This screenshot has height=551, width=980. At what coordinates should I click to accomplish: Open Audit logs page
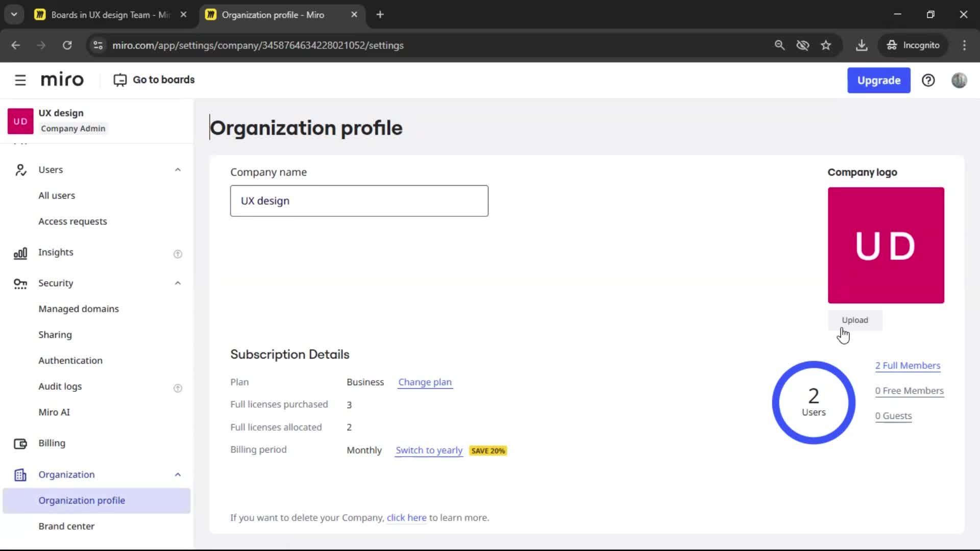60,386
